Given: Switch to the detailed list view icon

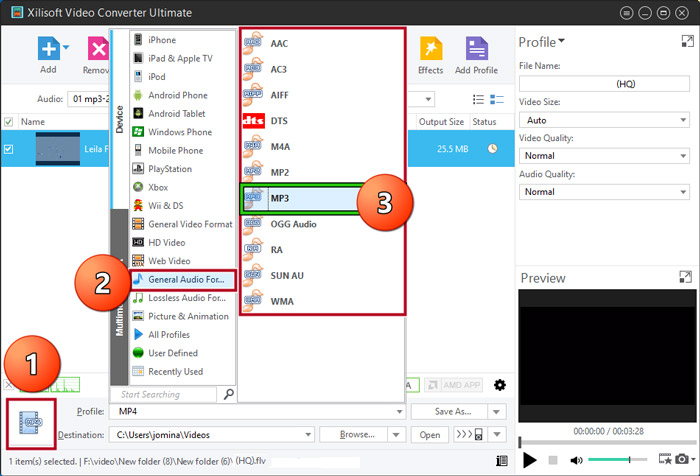Looking at the screenshot, I should click(x=478, y=99).
